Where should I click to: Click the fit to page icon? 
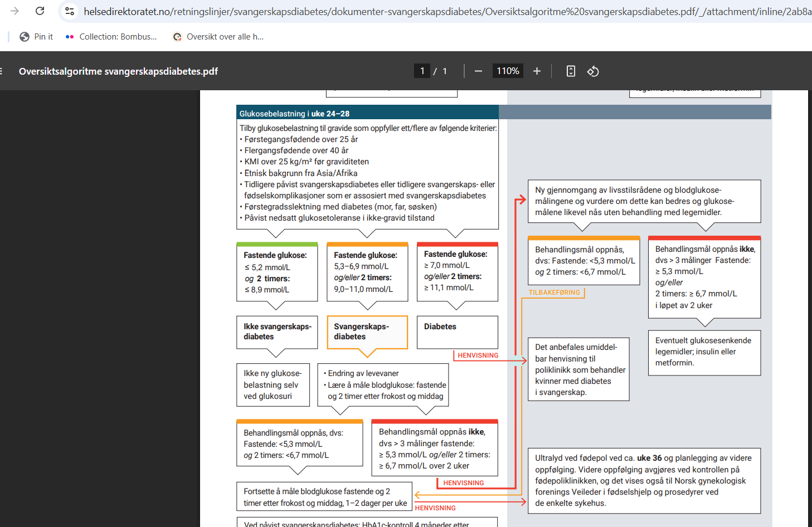click(571, 71)
